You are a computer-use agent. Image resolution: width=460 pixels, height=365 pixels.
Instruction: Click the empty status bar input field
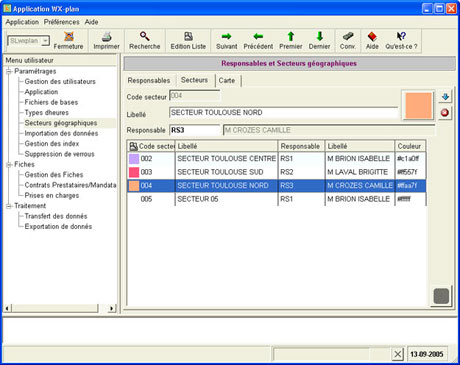(x=321, y=354)
